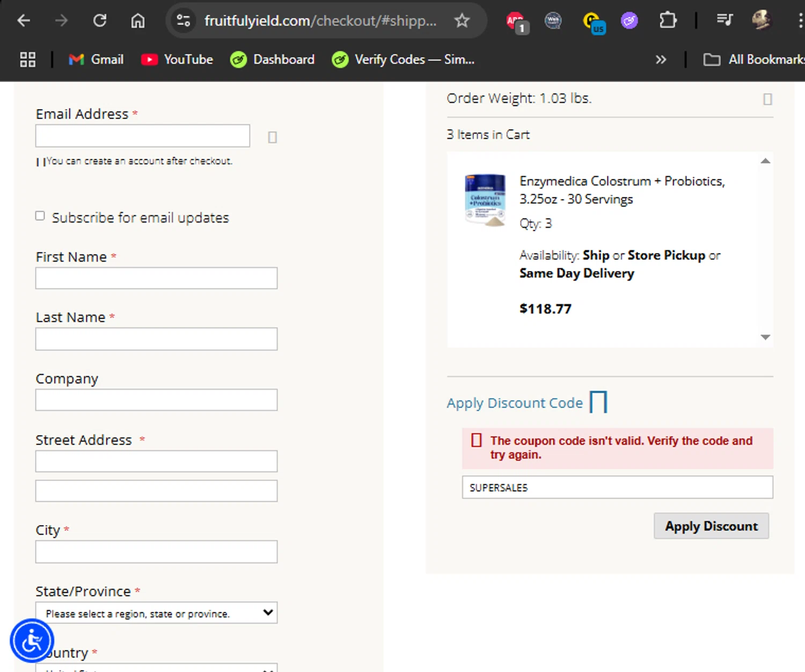Open the Dashboard bookmark
Image resolution: width=805 pixels, height=672 pixels.
pos(272,60)
